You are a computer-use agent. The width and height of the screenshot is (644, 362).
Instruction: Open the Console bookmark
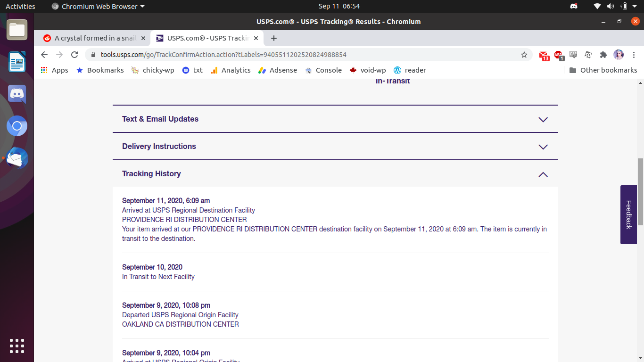coord(323,70)
